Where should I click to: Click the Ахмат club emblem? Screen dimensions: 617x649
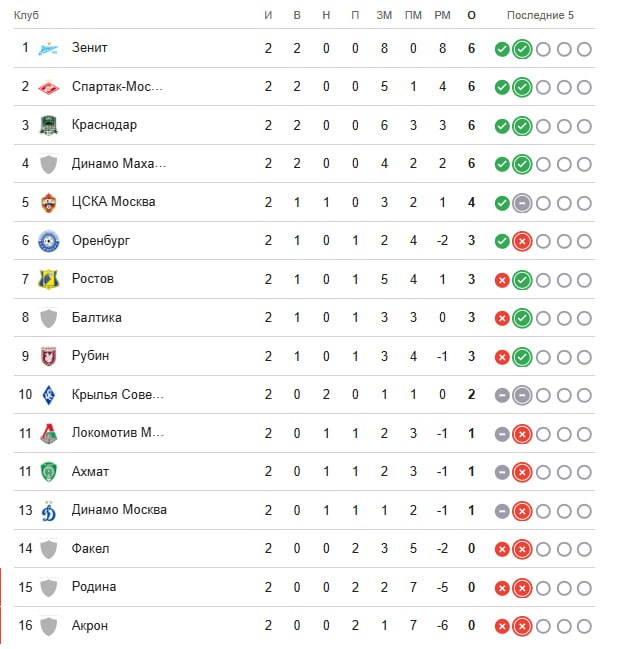pos(48,472)
